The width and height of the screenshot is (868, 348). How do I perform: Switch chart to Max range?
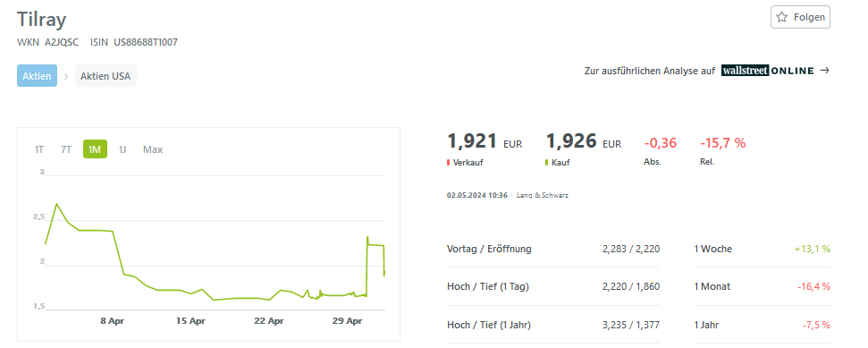point(153,149)
